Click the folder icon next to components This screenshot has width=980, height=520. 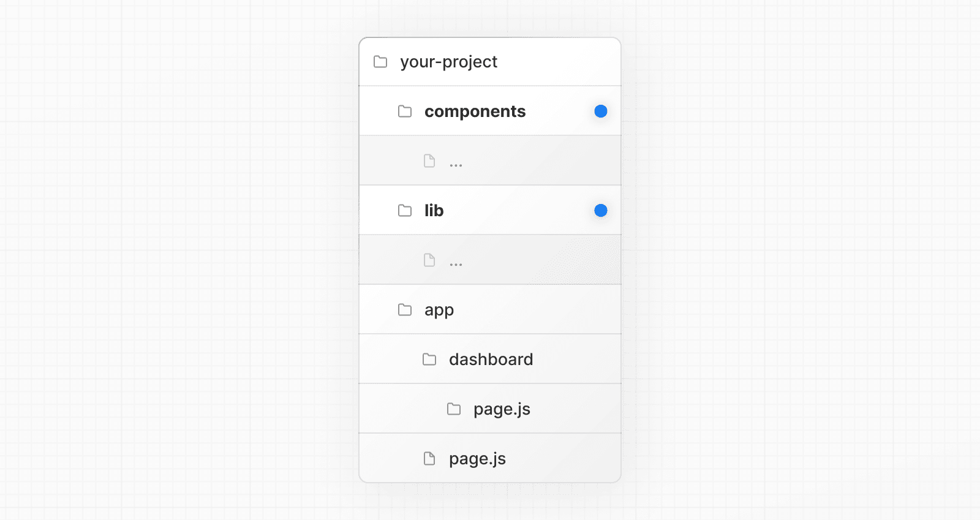[x=405, y=111]
